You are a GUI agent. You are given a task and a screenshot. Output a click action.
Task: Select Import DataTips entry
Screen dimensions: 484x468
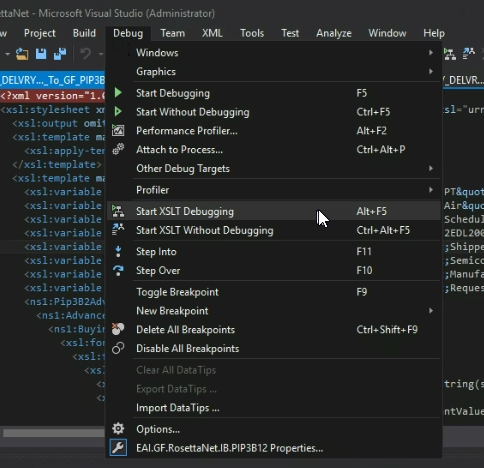pyautogui.click(x=274, y=408)
